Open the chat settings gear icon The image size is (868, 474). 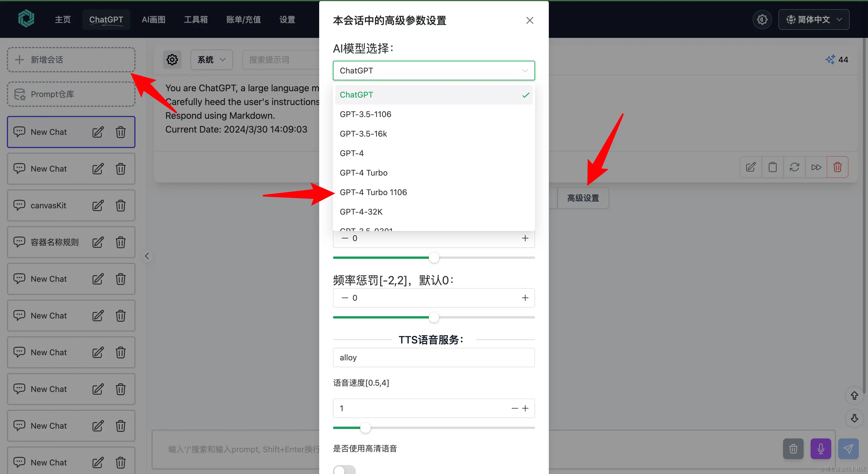[172, 60]
